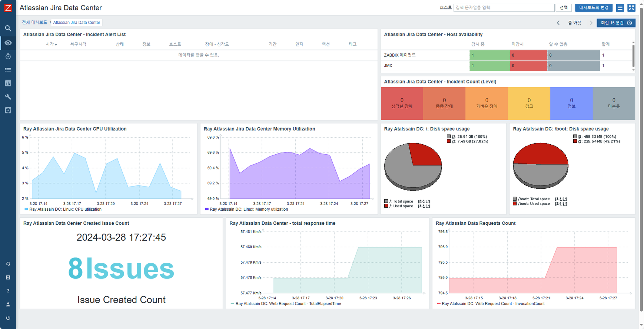Click the Memory utilization graph legend

point(246,209)
